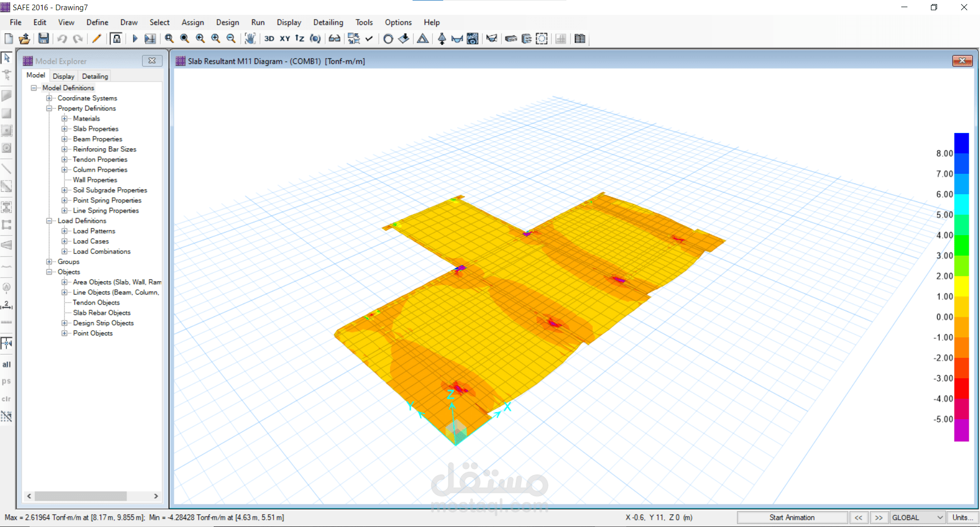Click the Units... button
The width and height of the screenshot is (980, 527).
point(963,517)
